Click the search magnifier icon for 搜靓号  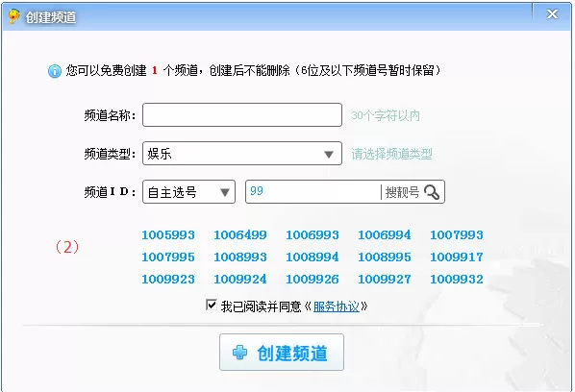[x=432, y=192]
